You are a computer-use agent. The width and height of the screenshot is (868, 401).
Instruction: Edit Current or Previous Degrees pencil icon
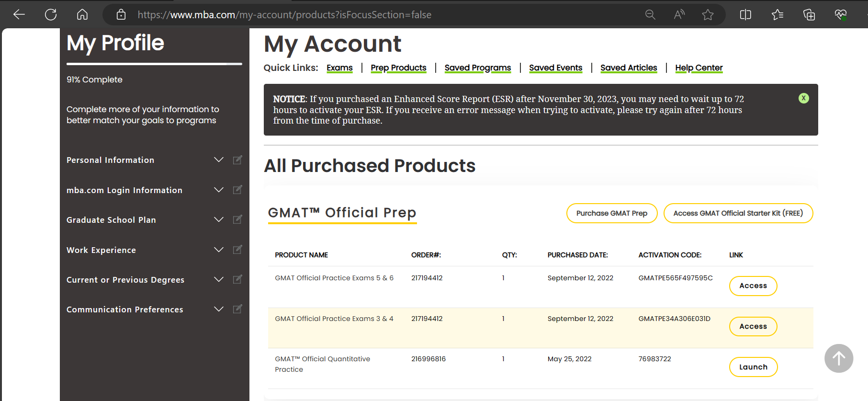tap(237, 279)
